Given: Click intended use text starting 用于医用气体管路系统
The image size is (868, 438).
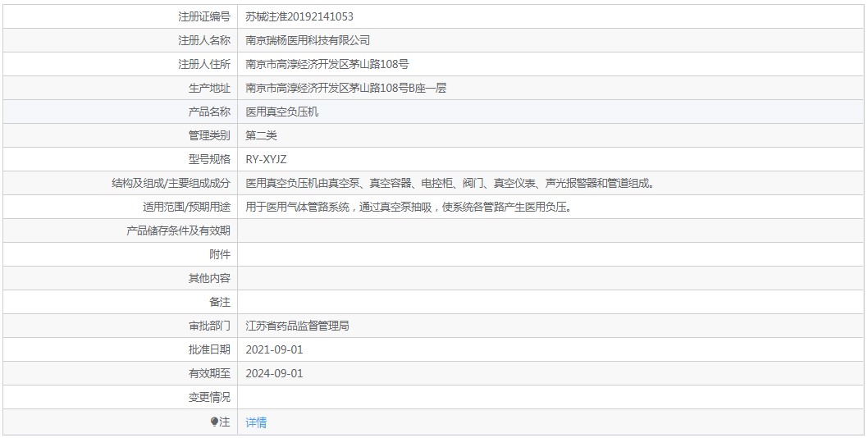Looking at the screenshot, I should 409,207.
